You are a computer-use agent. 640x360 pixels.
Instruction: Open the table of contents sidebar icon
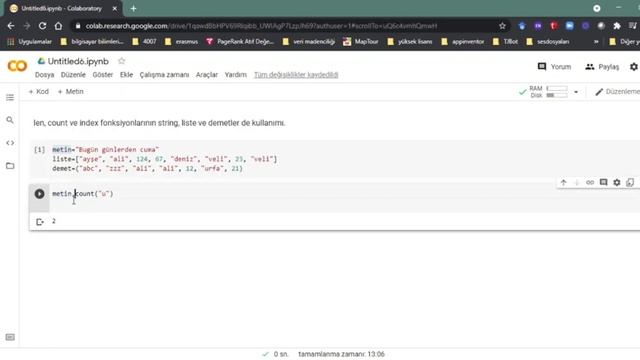10,98
